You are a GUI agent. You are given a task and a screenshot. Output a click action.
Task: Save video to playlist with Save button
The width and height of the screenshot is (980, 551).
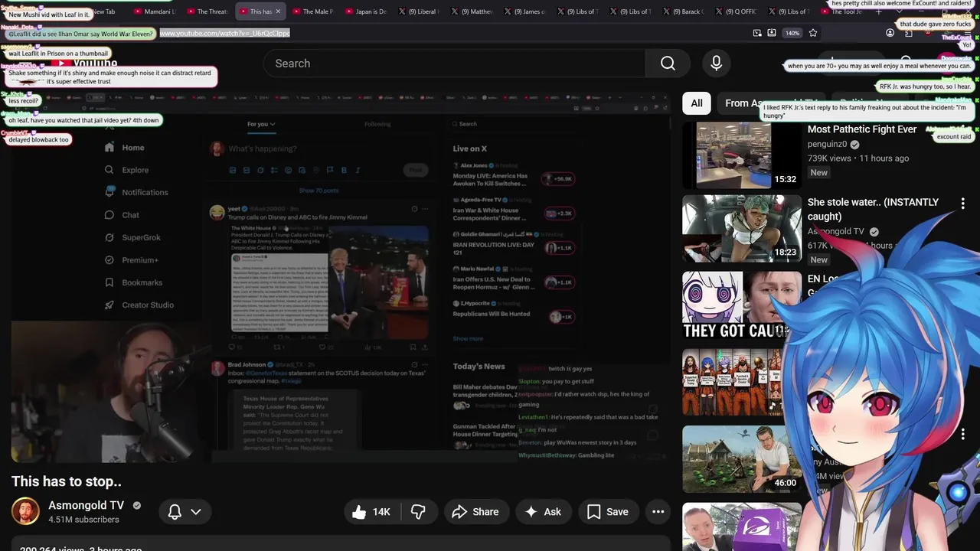point(608,512)
